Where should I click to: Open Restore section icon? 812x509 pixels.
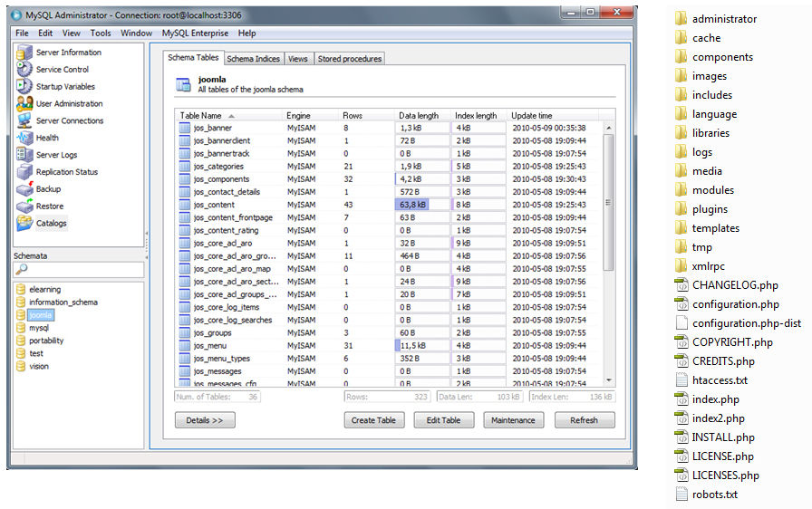(24, 206)
